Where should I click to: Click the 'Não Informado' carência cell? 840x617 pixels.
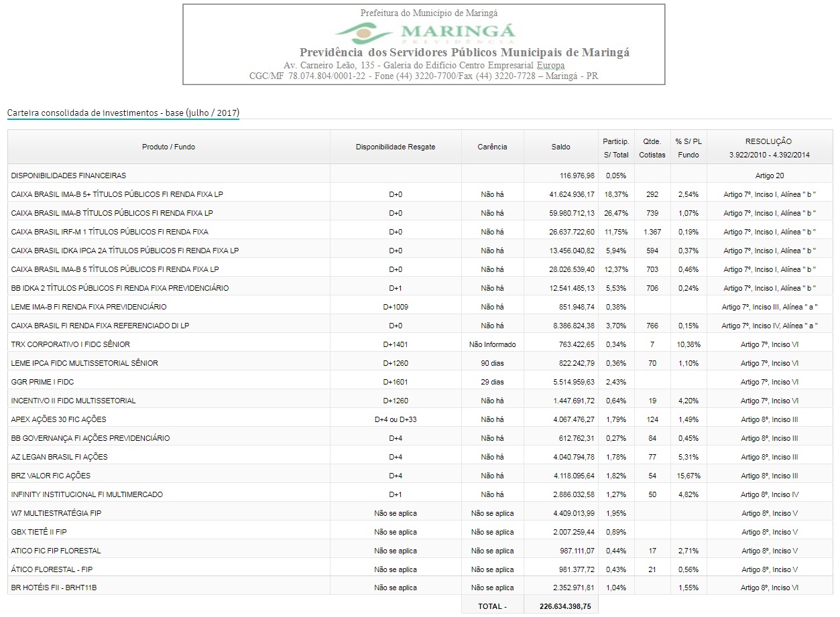[492, 344]
